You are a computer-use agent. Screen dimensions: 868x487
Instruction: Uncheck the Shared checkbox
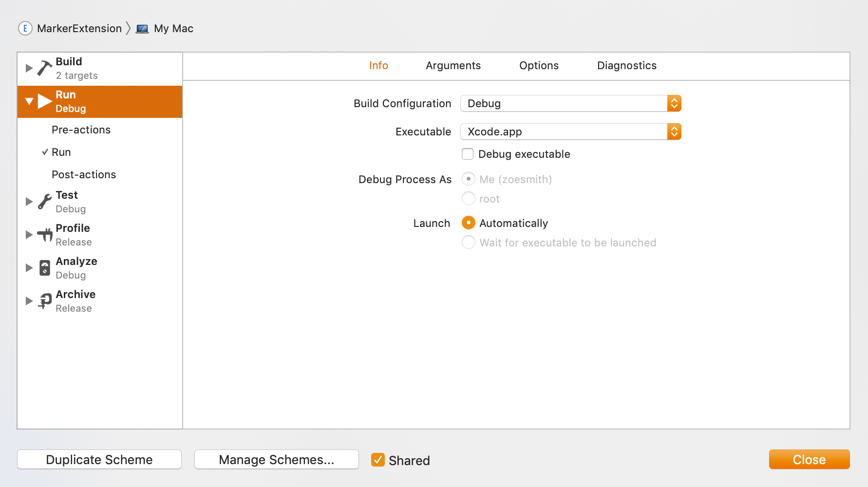378,460
